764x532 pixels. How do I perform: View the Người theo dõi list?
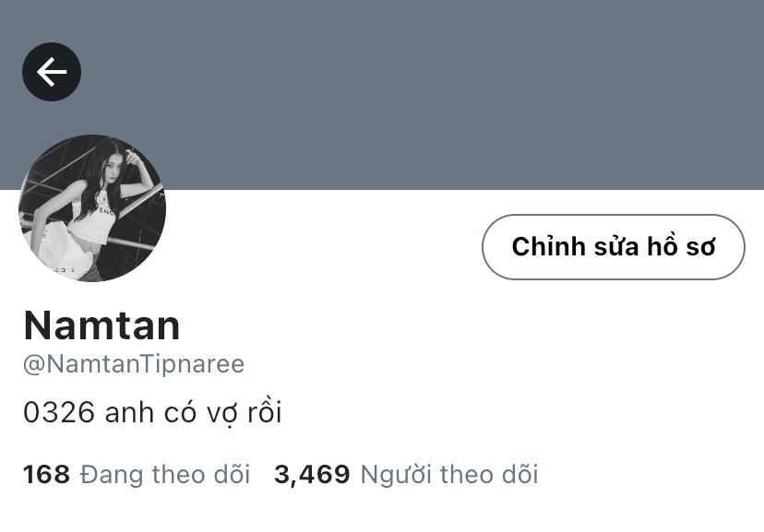point(449,475)
